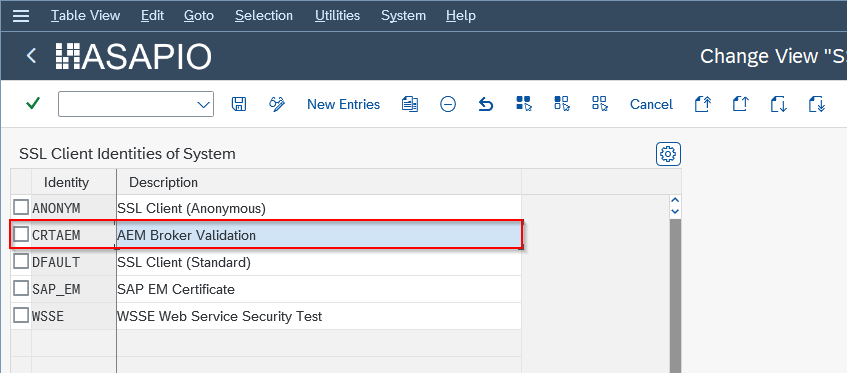The width and height of the screenshot is (847, 373).
Task: Click 'AEM Broker Validation' description
Action: click(186, 235)
